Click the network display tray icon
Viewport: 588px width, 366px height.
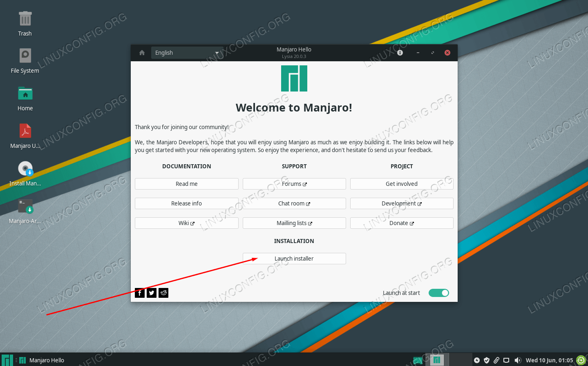click(506, 360)
